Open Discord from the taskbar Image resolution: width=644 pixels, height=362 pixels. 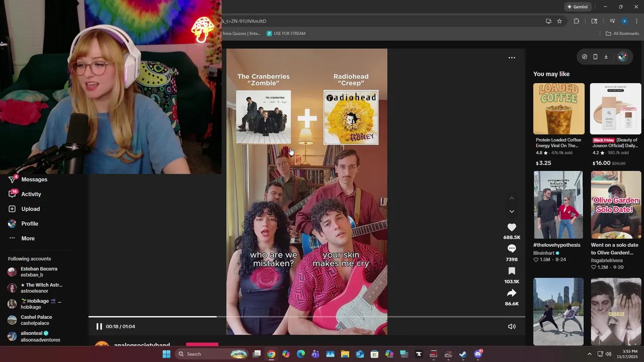[478, 354]
